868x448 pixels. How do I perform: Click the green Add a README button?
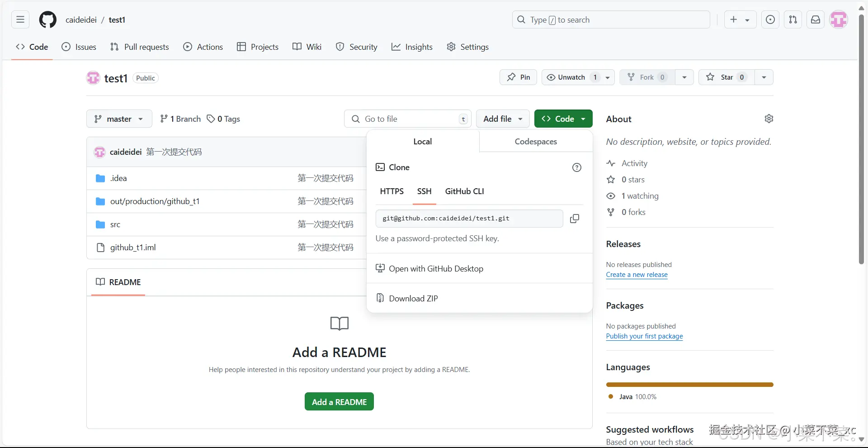(x=339, y=402)
